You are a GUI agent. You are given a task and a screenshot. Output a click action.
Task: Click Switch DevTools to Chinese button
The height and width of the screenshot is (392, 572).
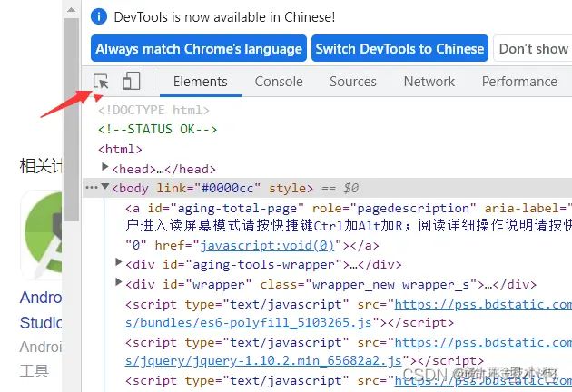pos(399,48)
